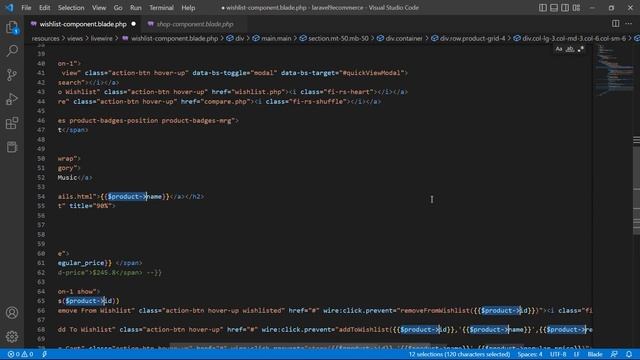The image size is (640, 360).
Task: Click unsaved dot on wishlist-component tab
Action: coord(133,24)
